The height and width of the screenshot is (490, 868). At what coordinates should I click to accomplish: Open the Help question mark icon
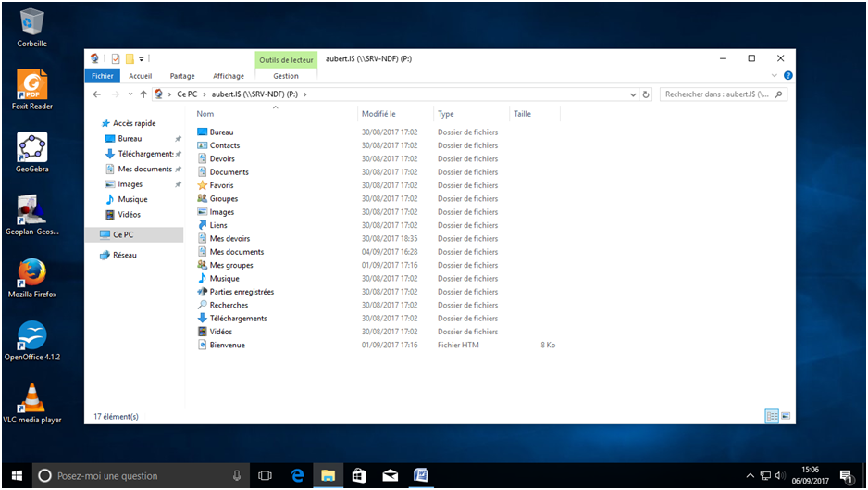787,76
